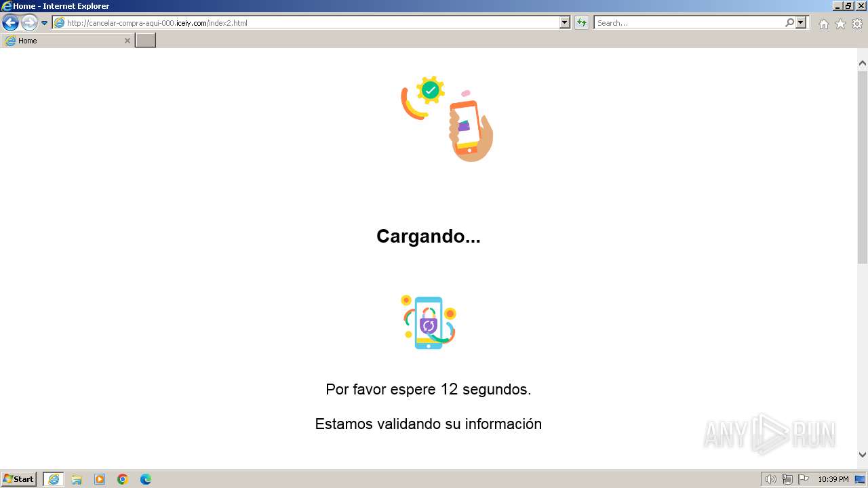868x488 pixels.
Task: Close the Home tab
Action: tap(127, 41)
